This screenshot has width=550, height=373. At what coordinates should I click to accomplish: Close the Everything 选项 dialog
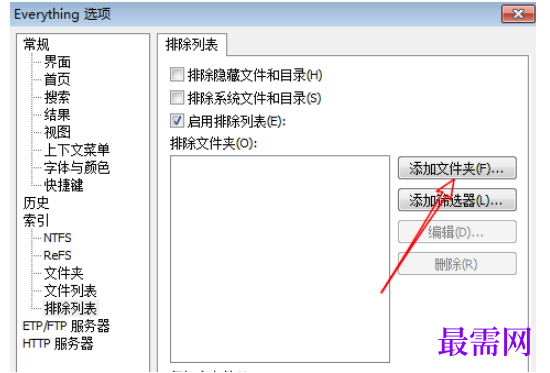click(518, 14)
